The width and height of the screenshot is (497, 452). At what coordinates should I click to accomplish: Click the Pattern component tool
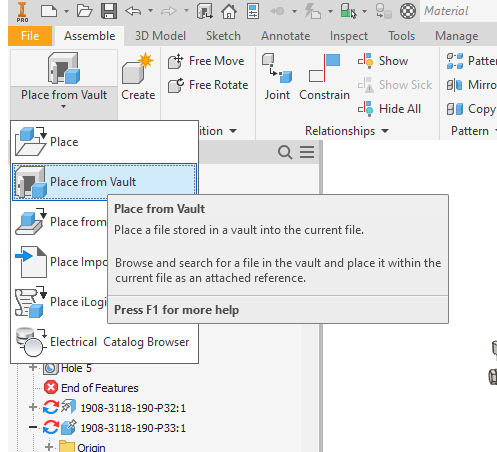[471, 61]
